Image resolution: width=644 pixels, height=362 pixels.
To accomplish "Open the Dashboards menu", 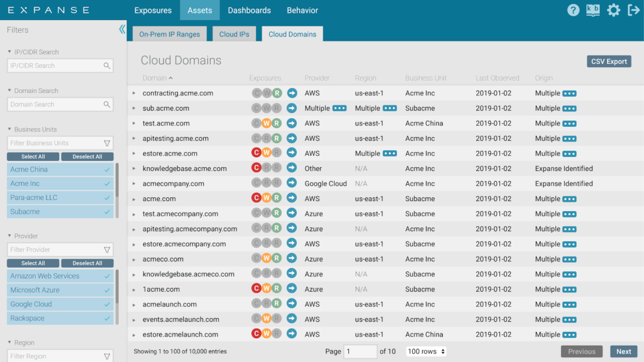I will tap(249, 10).
